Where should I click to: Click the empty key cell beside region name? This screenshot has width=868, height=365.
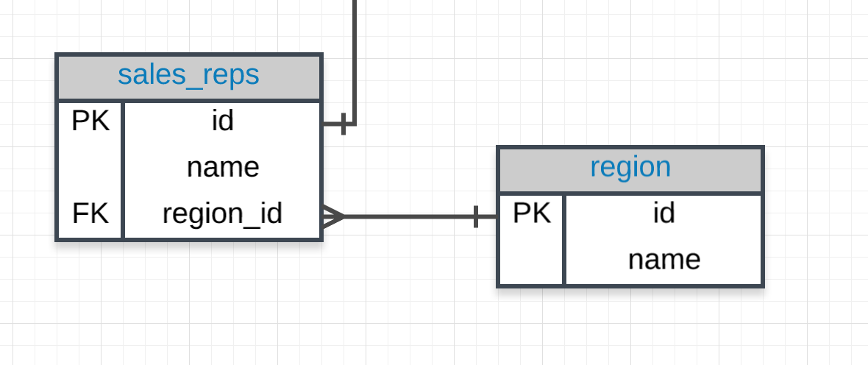coord(531,259)
